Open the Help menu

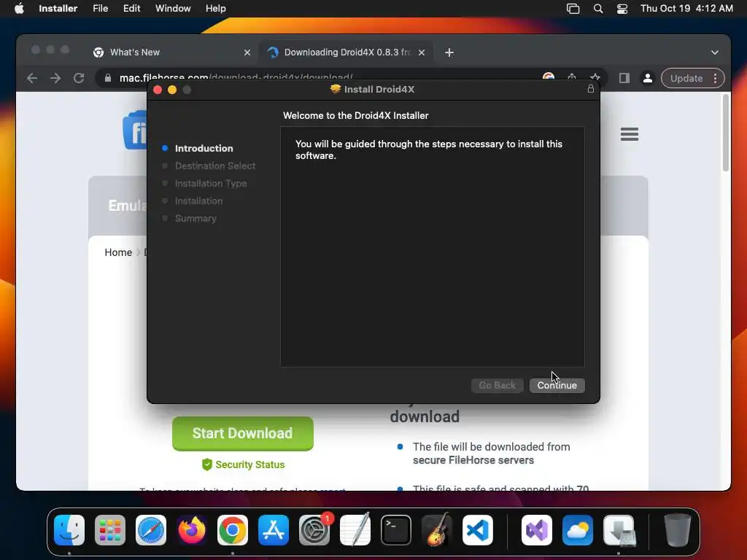point(215,8)
